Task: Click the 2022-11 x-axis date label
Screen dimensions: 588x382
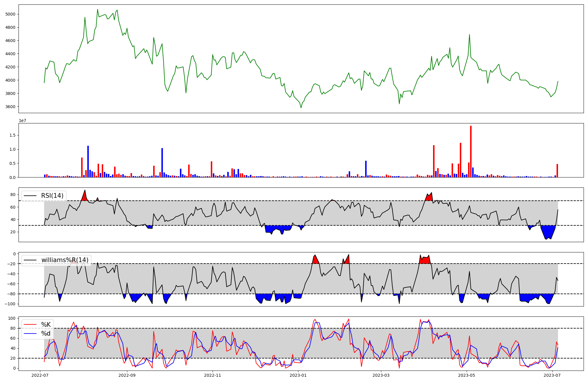Action: point(212,375)
